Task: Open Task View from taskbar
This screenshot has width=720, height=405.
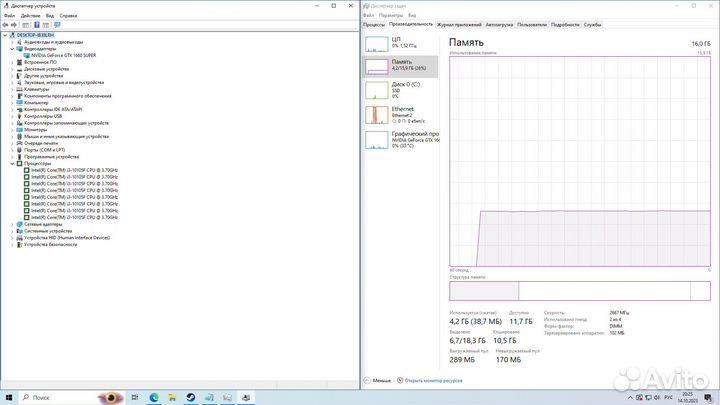Action: pyautogui.click(x=135, y=397)
